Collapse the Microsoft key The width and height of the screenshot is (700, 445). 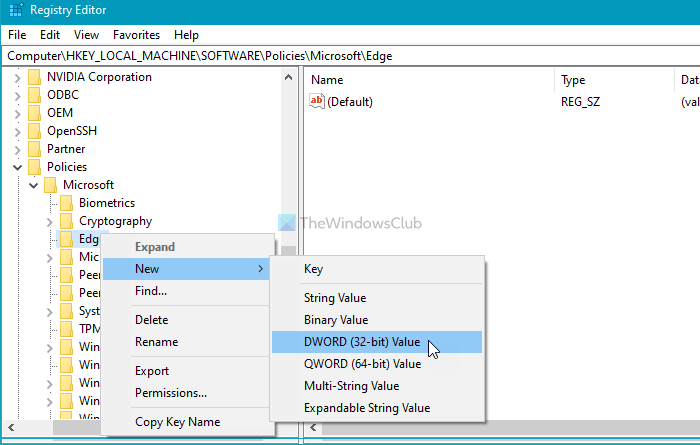pyautogui.click(x=33, y=186)
